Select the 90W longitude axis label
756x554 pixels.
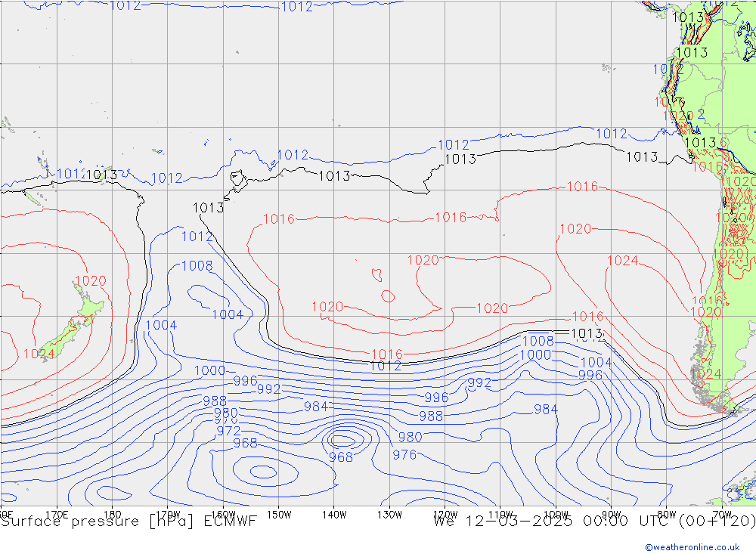pos(612,515)
